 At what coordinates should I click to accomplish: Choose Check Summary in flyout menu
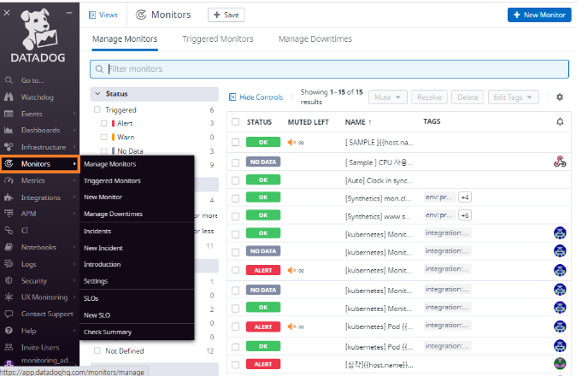coord(108,332)
